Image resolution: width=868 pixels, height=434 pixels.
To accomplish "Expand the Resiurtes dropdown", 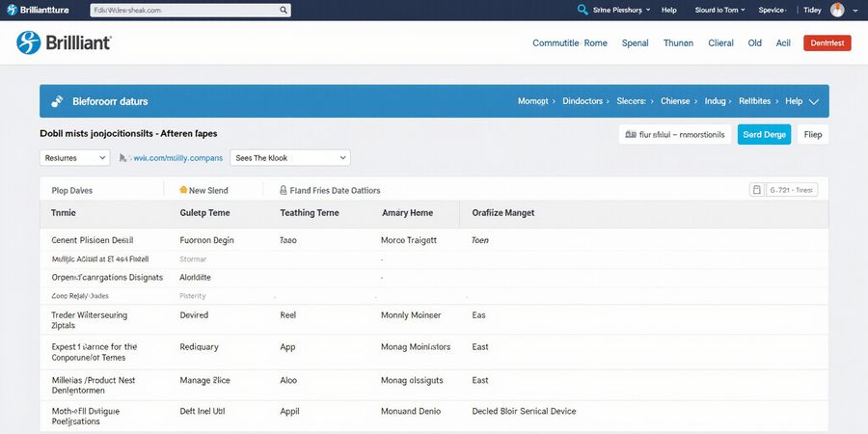I will (x=74, y=158).
